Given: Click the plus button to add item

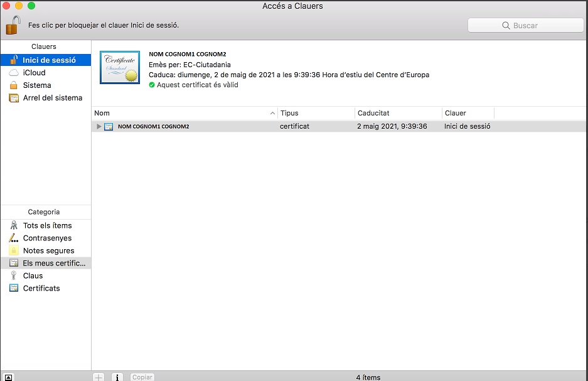Looking at the screenshot, I should [99, 377].
